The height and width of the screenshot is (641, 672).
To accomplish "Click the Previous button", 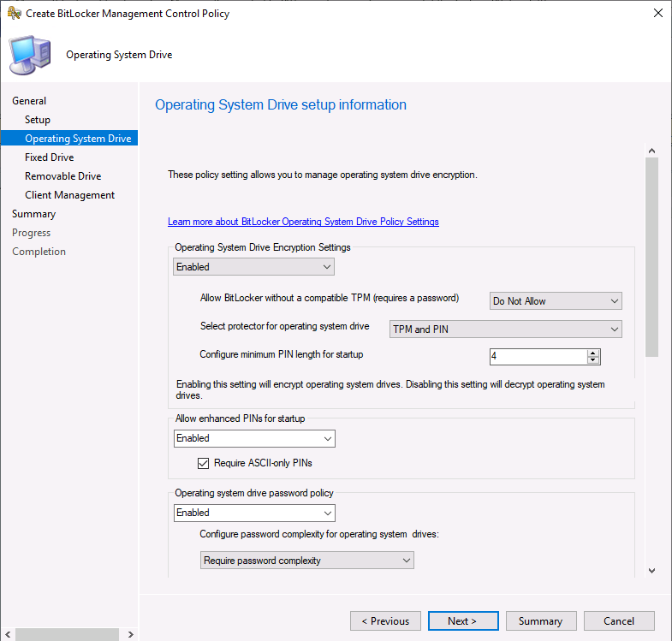I will [x=386, y=620].
